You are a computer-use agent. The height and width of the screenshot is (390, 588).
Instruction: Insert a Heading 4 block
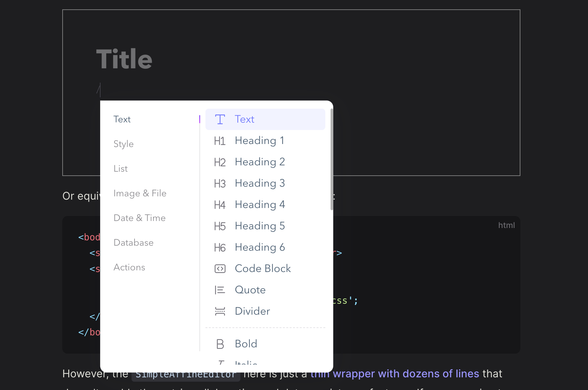[260, 204]
